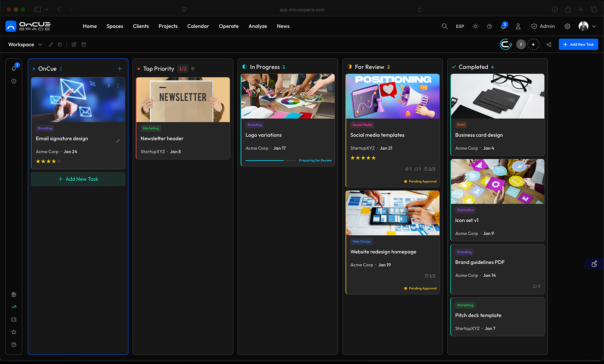Expand the Email signature design card chevron
The width and height of the screenshot is (604, 364).
pos(109,86)
